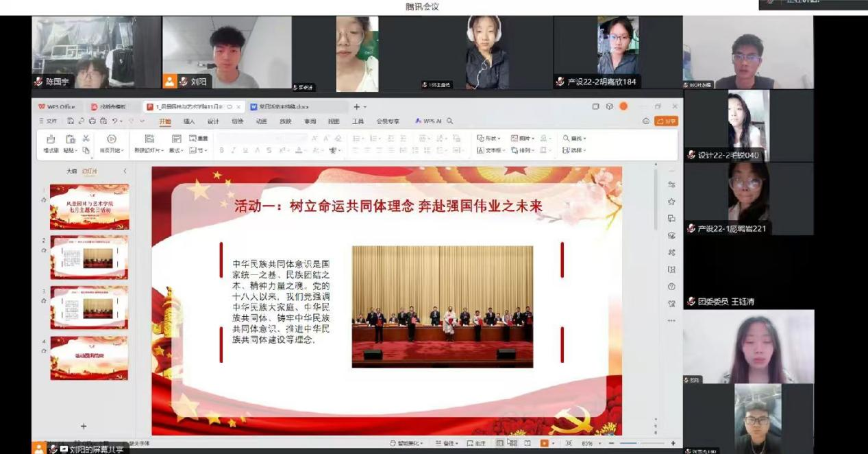Viewport: 868px width, 454px height.
Task: Expand the Shapes (形状) dropdown
Action: [488, 139]
